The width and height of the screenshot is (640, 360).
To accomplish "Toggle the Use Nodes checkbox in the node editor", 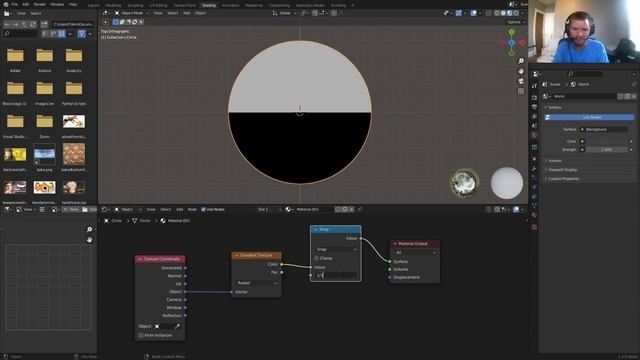I will [x=203, y=209].
